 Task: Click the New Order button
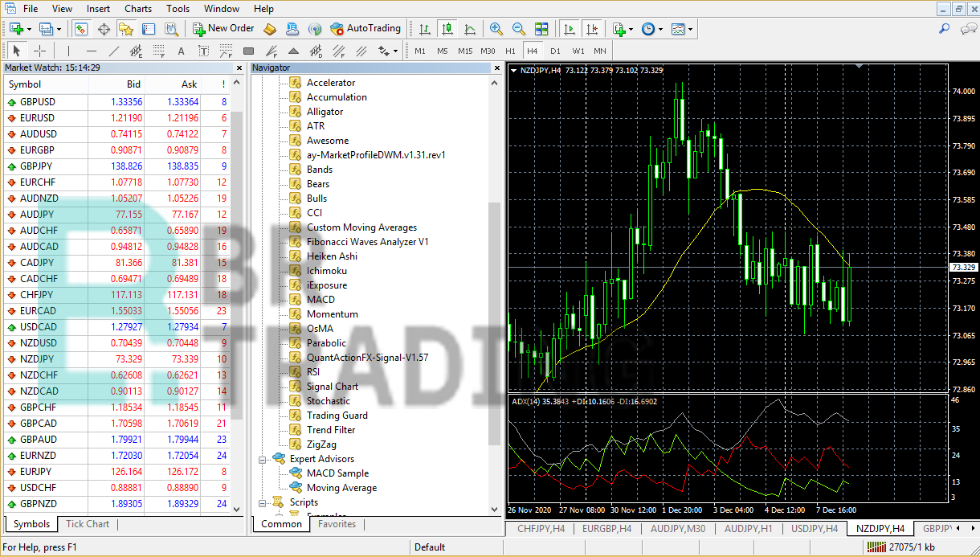coord(223,28)
